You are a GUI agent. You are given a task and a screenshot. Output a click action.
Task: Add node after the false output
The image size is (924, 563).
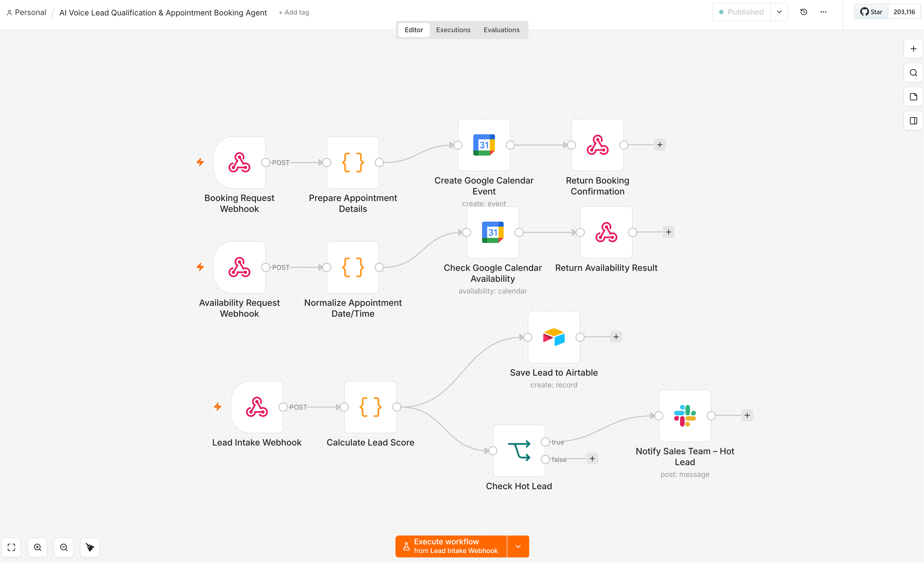(592, 459)
